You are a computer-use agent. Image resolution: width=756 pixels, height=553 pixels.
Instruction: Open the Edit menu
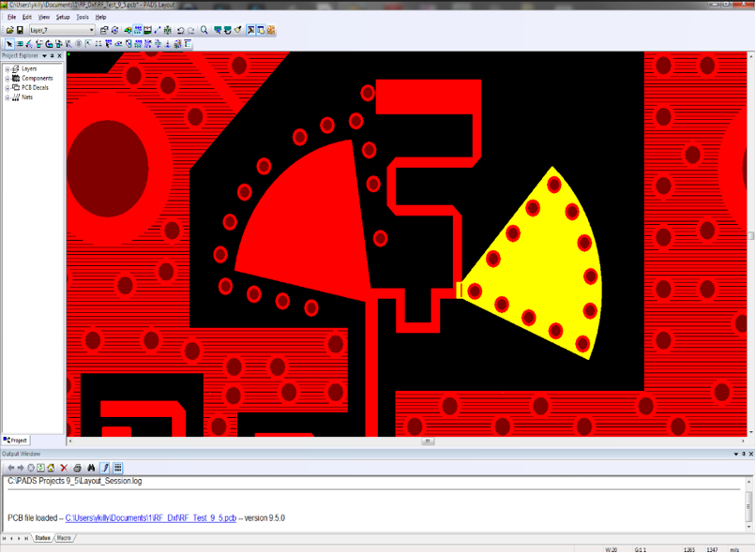click(27, 17)
